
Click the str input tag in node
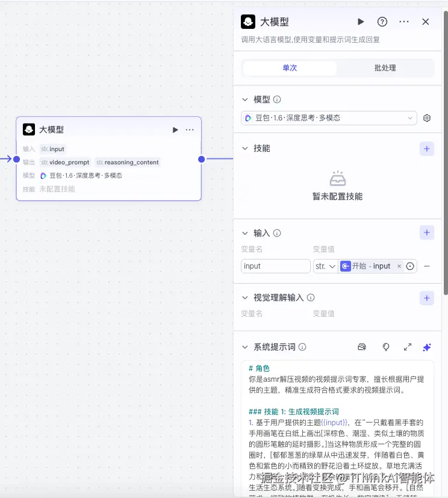click(53, 149)
